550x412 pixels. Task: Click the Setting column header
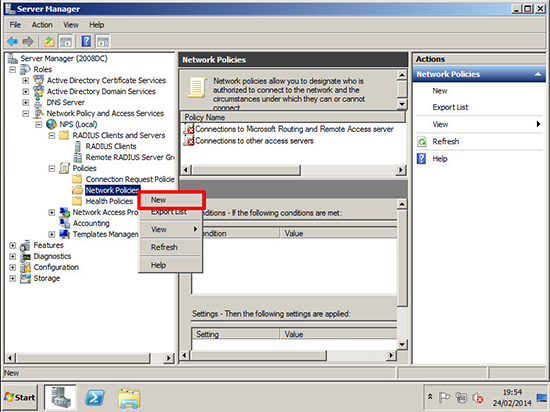(235, 334)
